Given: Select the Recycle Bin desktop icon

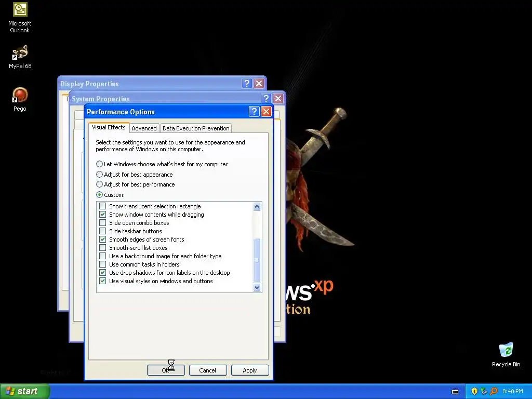Looking at the screenshot, I should point(506,354).
